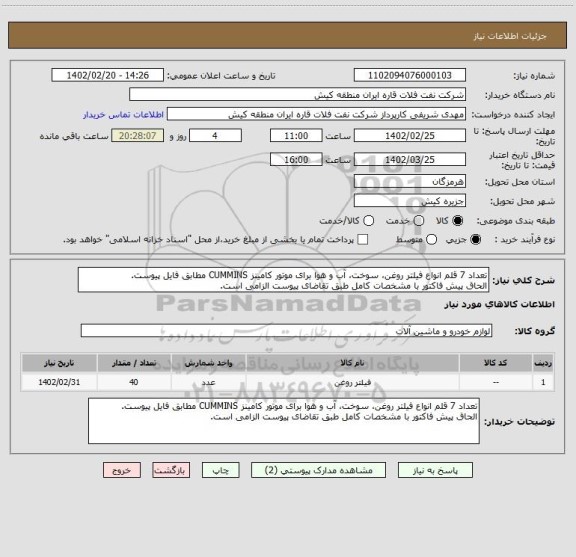Image resolution: width=576 pixels, height=557 pixels.
Task: Click the buyer notes توضیحات خریدار text area
Action: pos(284,421)
